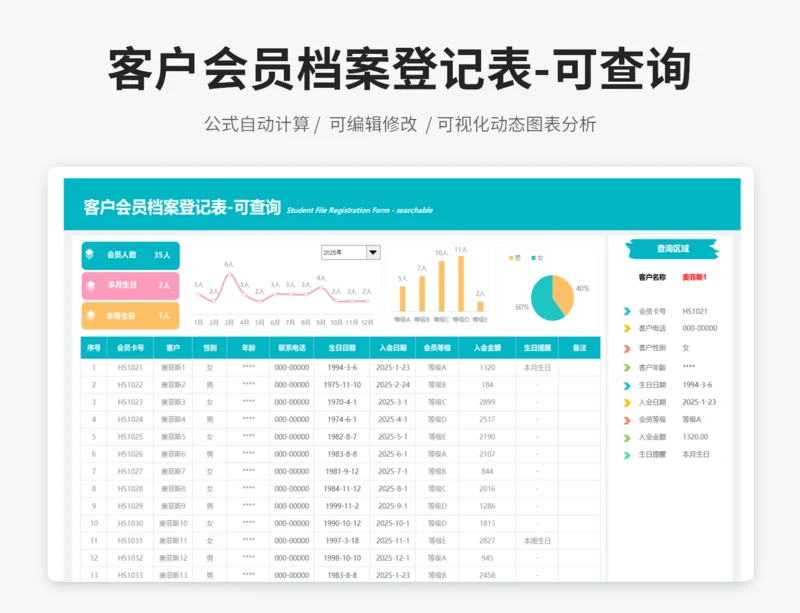Click the 性别 column header

coord(210,348)
